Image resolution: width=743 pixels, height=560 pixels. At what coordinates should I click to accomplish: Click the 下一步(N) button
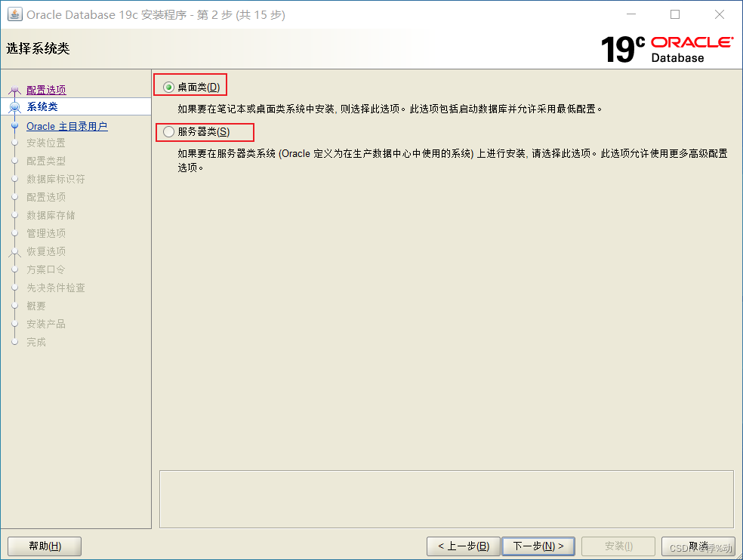[x=538, y=546]
